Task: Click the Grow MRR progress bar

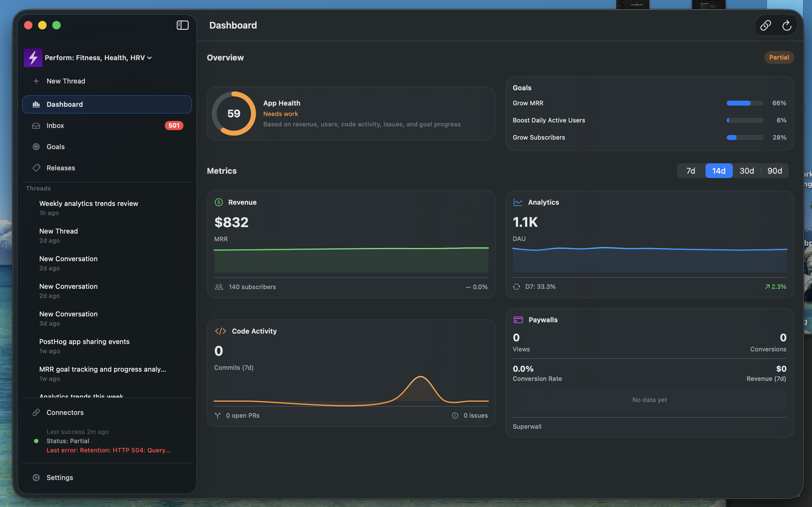Action: [744, 103]
